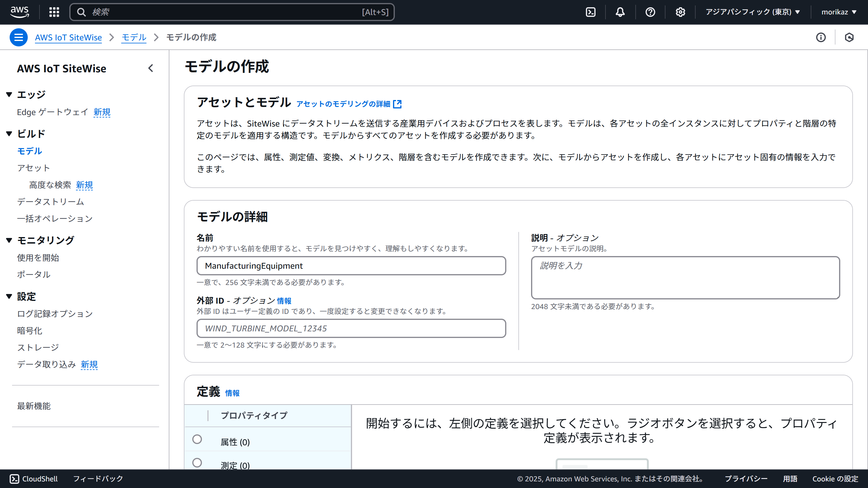Screen dimensions: 868x488
Task: Open 用語 footer link
Action: (790, 479)
